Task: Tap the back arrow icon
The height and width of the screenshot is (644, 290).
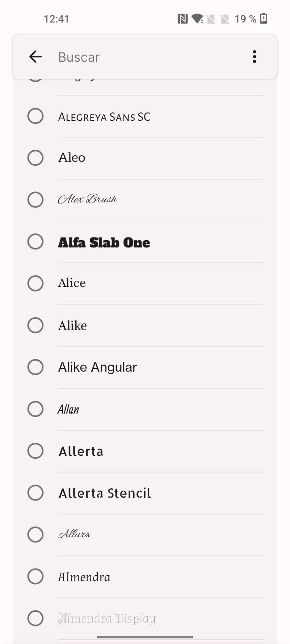Action: [35, 57]
